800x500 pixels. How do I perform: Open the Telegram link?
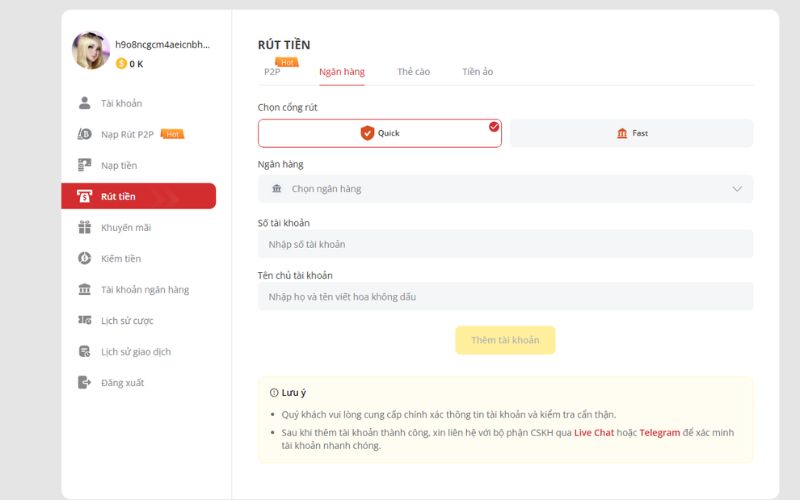[x=660, y=432]
